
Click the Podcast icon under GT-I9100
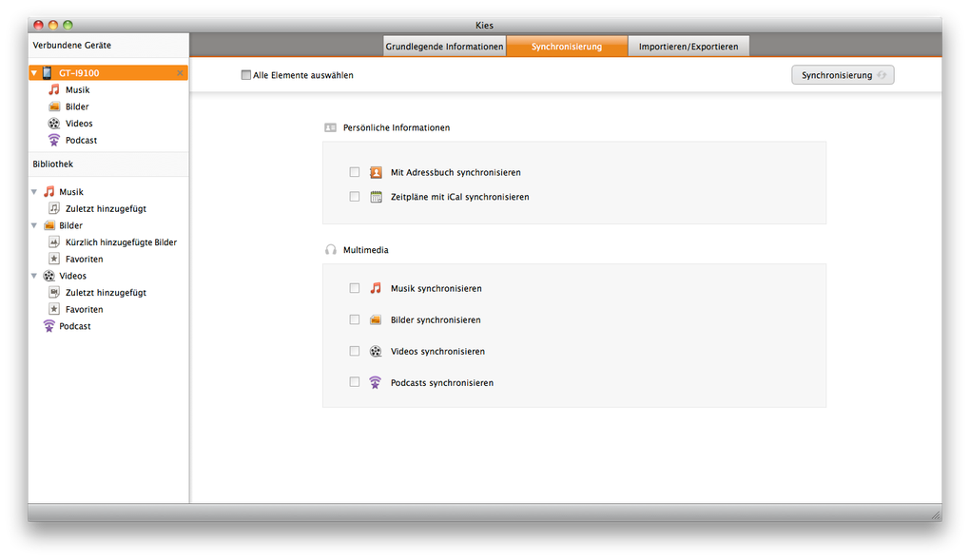click(x=54, y=140)
